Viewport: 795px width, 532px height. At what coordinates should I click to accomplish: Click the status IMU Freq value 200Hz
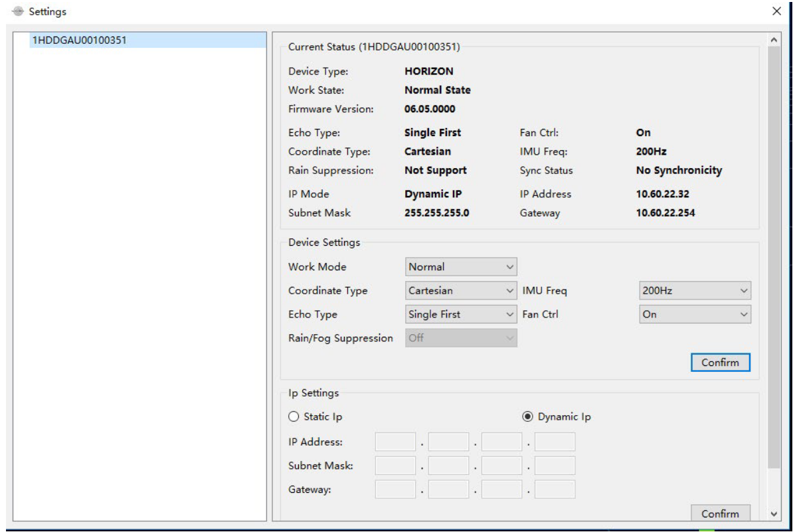(651, 151)
